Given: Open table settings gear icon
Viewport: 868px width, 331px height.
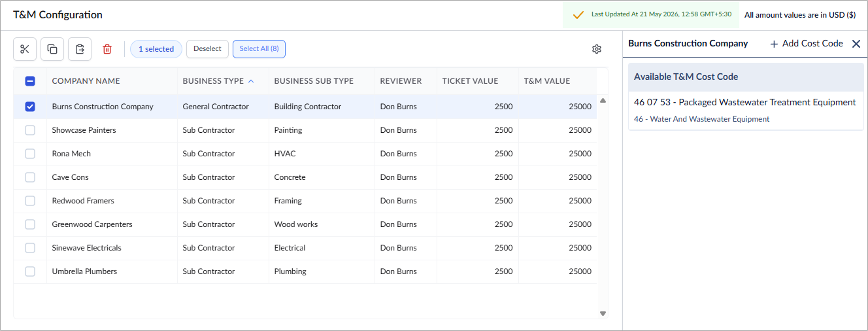Looking at the screenshot, I should pos(597,49).
